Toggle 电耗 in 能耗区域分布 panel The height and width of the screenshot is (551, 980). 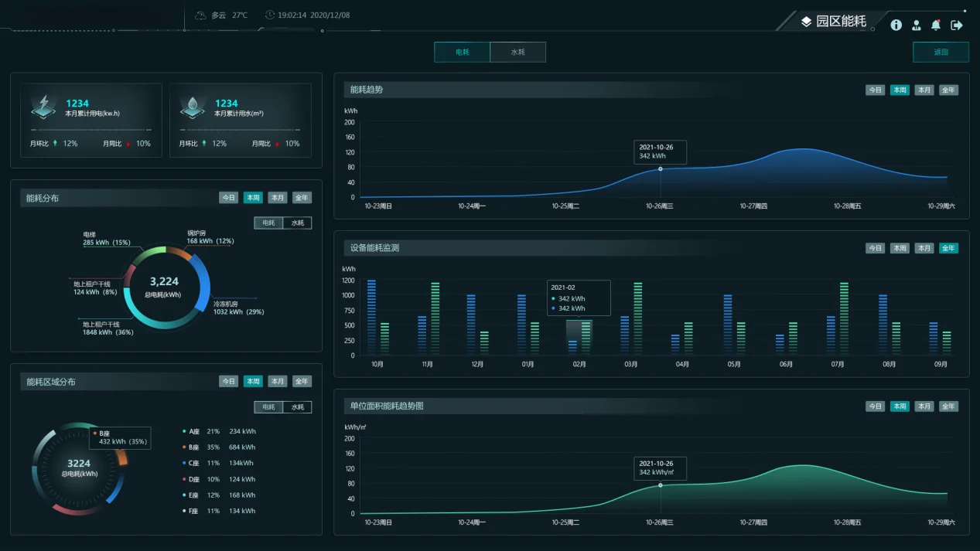(268, 407)
